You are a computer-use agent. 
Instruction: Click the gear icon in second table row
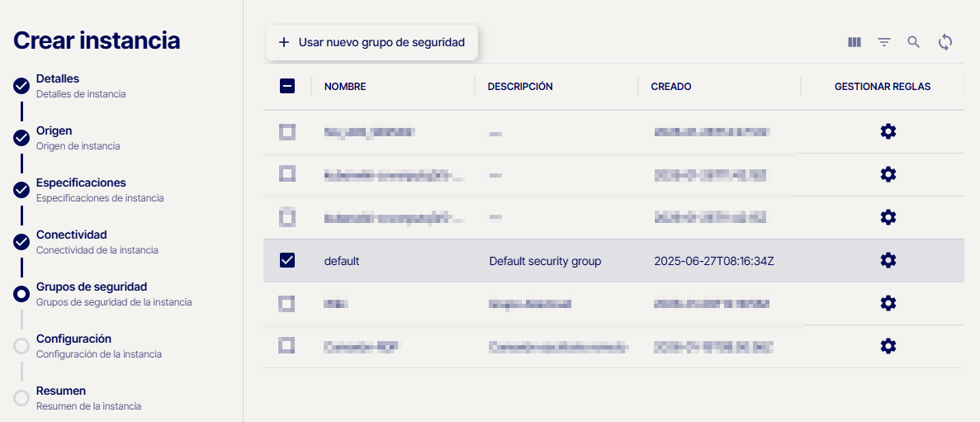[888, 174]
